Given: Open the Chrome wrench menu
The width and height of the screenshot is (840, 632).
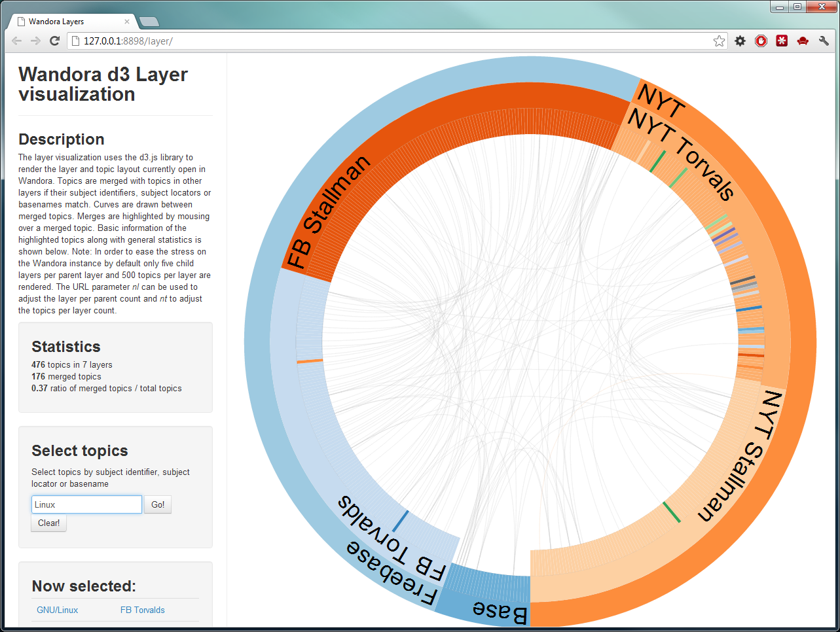Looking at the screenshot, I should coord(824,41).
